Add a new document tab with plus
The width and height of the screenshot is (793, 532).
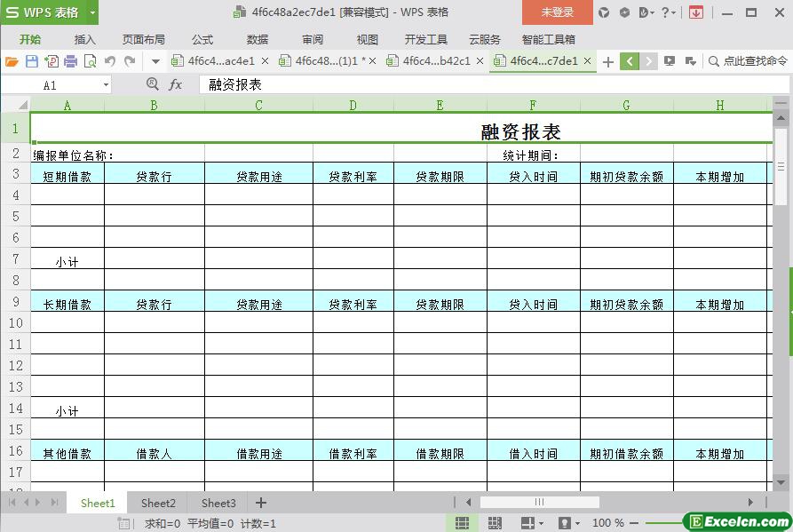coord(608,61)
